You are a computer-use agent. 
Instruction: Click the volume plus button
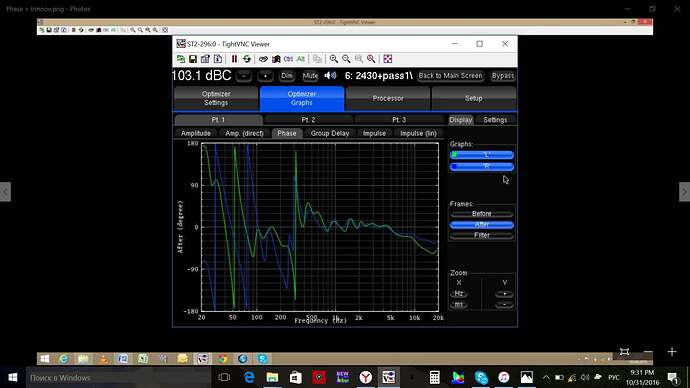tap(265, 76)
